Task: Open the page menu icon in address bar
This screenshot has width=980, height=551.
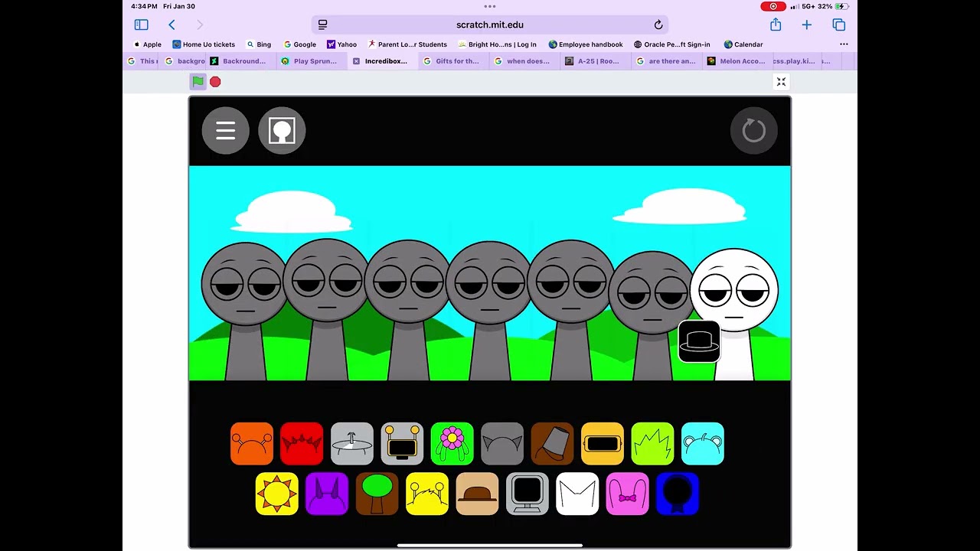Action: pyautogui.click(x=323, y=25)
